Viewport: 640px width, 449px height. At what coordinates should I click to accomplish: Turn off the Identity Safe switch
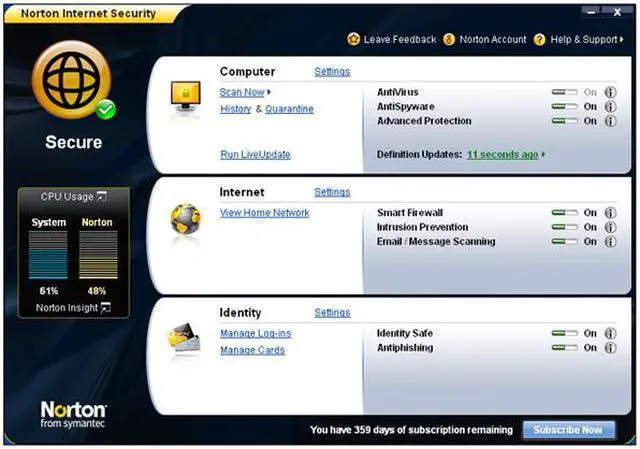pyautogui.click(x=564, y=334)
